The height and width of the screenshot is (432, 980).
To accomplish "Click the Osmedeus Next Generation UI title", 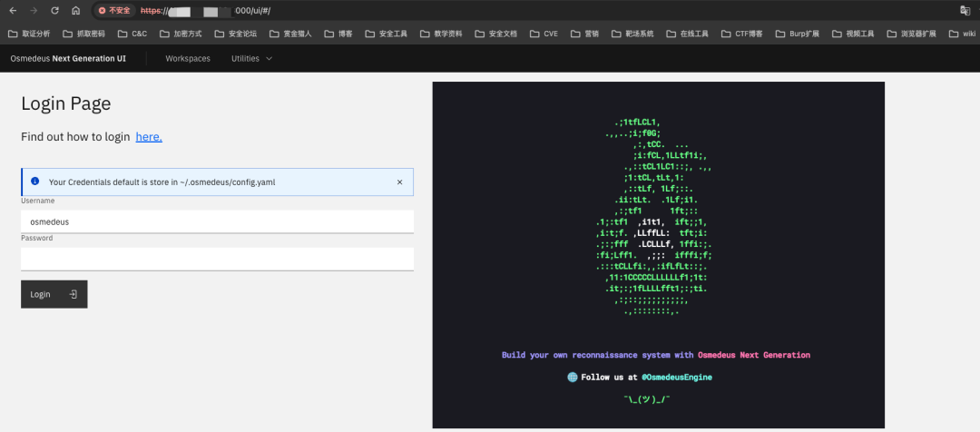I will pos(68,58).
